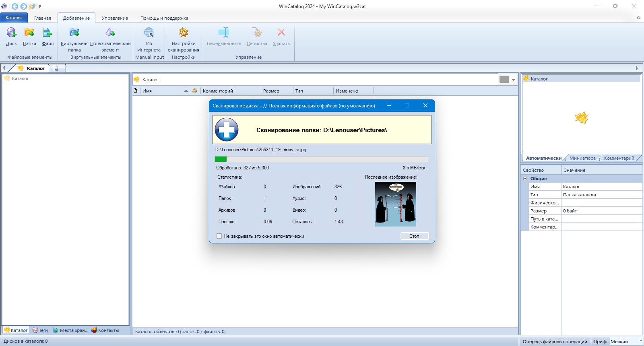Click the forward arrow in title bar

coord(23,6)
